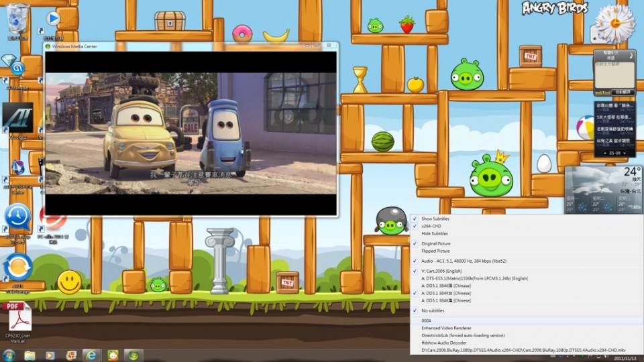The image size is (644, 362).
Task: Click the AI Suite desktop shortcut
Action: [x=17, y=118]
